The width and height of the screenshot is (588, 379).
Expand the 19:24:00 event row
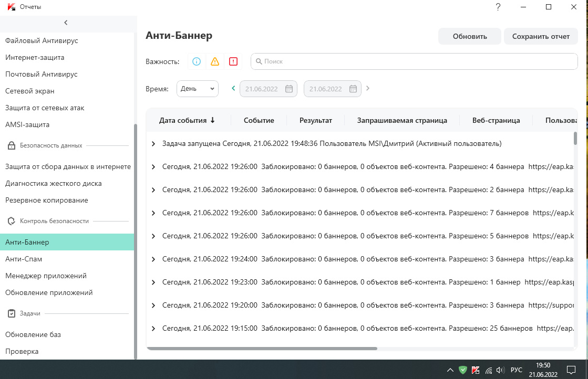click(153, 259)
